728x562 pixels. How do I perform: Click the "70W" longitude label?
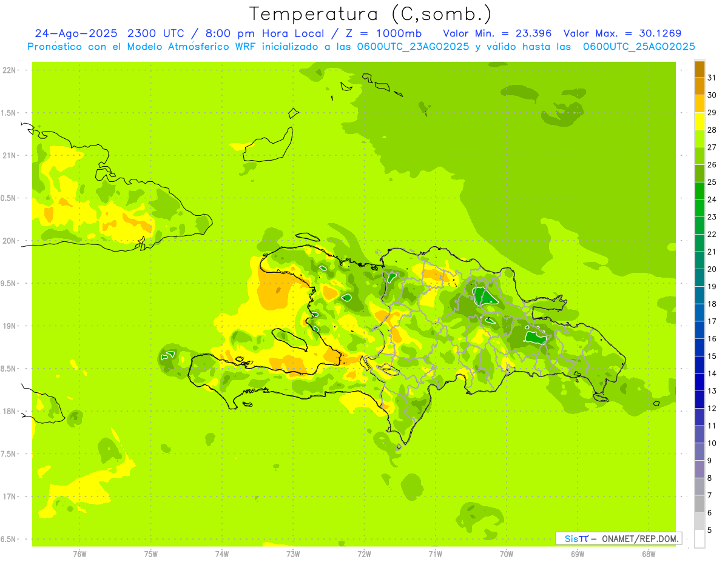coord(506,554)
